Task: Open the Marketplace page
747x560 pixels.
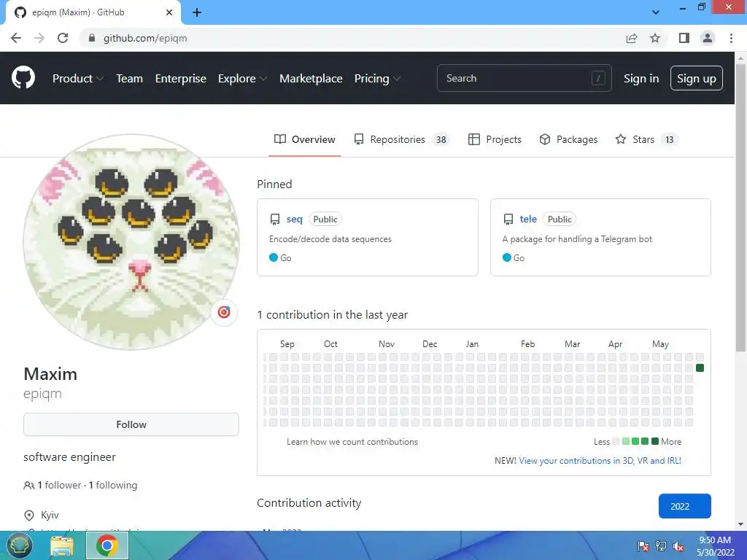Action: 311,79
